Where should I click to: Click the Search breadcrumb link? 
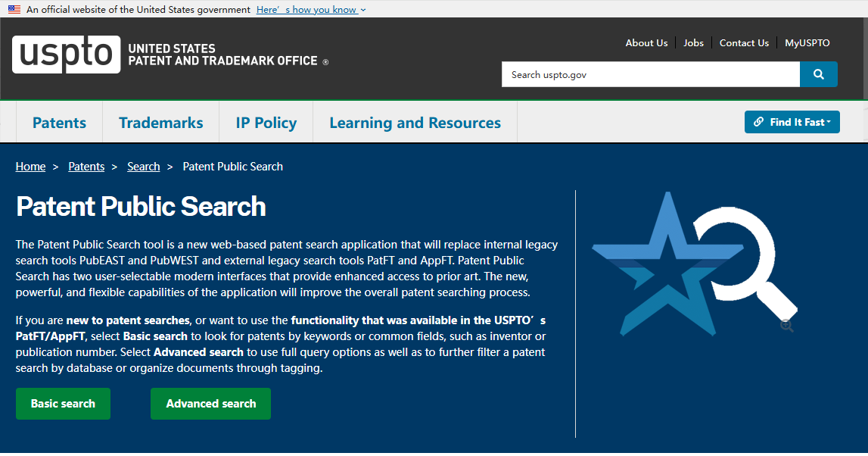click(143, 166)
